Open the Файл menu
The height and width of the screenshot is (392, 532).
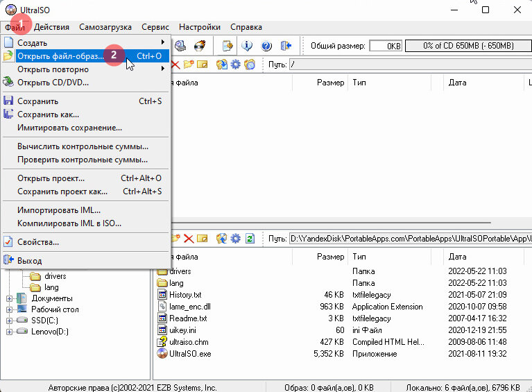pos(15,27)
